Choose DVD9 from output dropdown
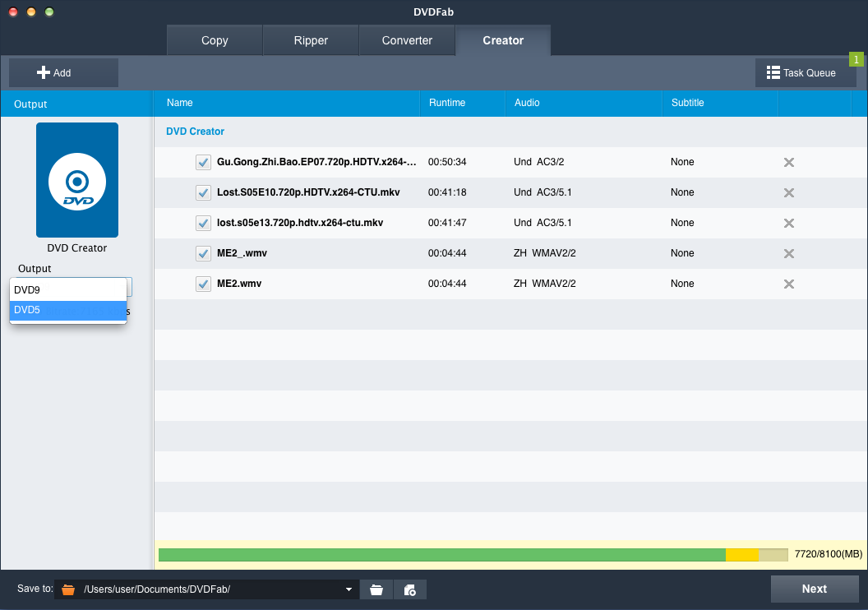The width and height of the screenshot is (868, 610). pos(68,290)
